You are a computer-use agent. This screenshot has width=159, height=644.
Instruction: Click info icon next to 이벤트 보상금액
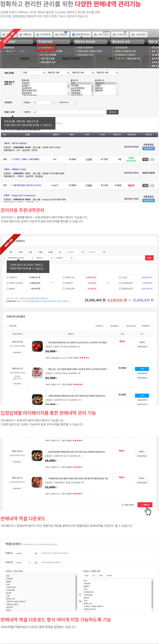tap(7, 283)
